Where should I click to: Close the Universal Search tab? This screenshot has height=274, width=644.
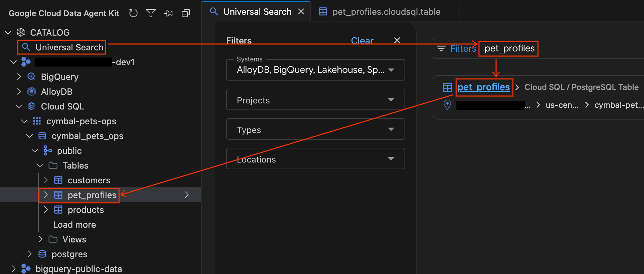tap(301, 11)
